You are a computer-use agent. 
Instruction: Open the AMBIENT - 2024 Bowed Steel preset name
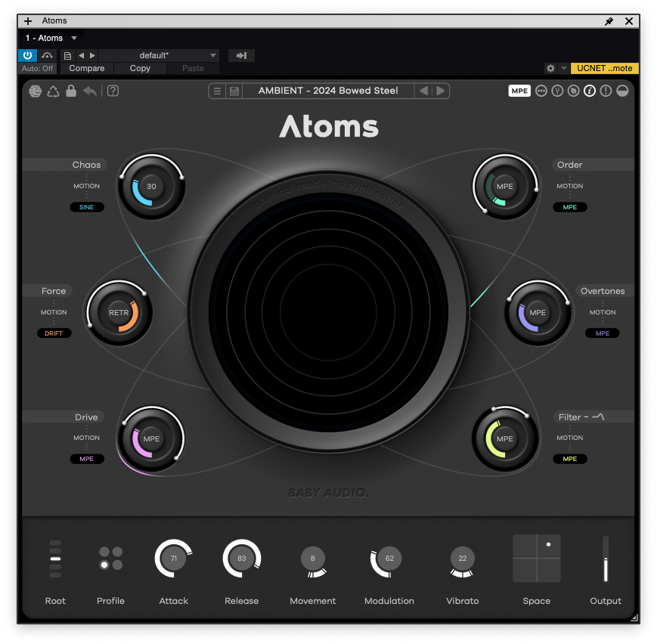328,91
